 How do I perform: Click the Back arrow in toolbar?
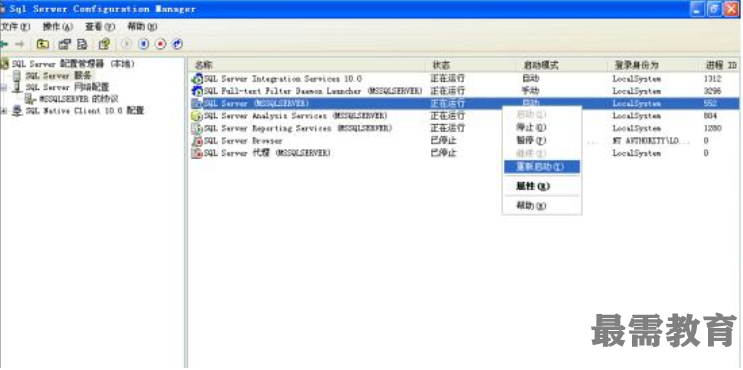coord(4,44)
